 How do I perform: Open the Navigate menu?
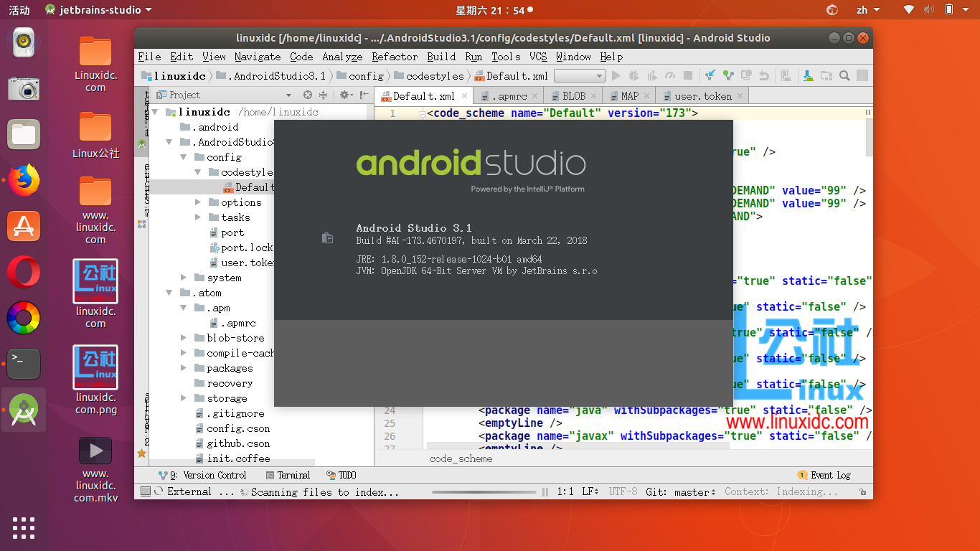tap(258, 57)
